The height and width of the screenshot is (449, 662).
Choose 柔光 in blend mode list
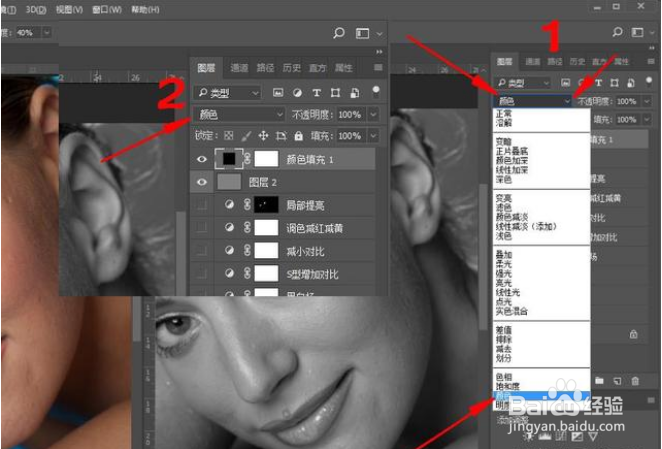[504, 264]
